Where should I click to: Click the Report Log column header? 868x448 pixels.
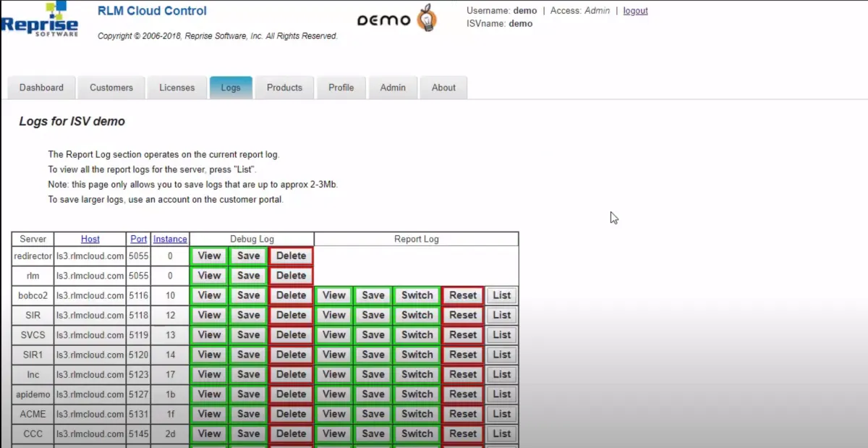(x=417, y=239)
